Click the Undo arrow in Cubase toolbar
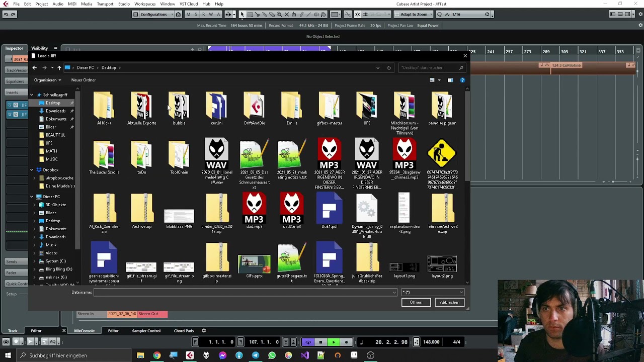The width and height of the screenshot is (644, 362). pyautogui.click(x=6, y=14)
